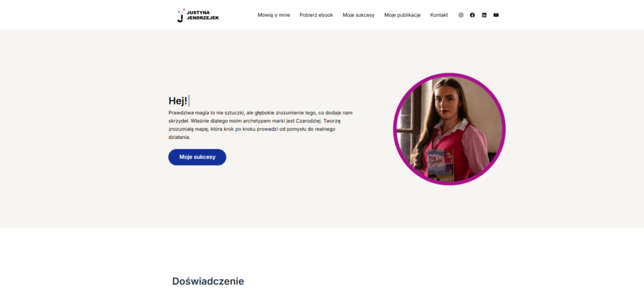Open the Kontakt page link

click(439, 15)
